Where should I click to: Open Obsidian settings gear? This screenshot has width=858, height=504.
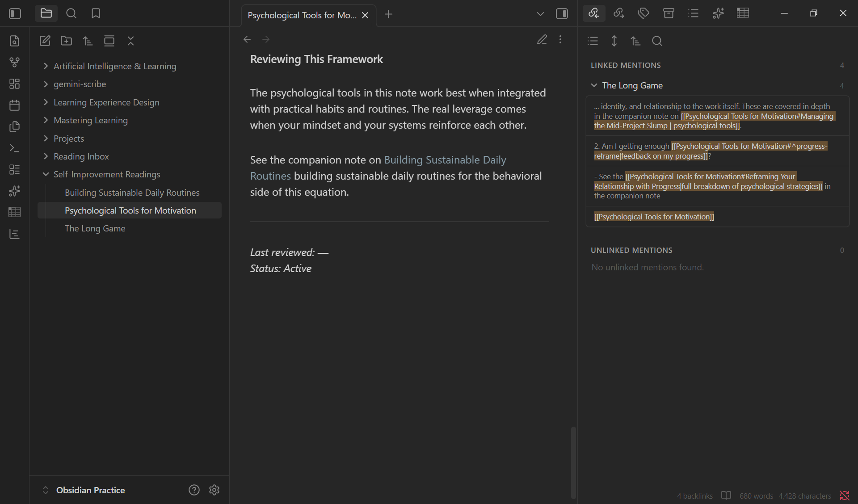214,490
